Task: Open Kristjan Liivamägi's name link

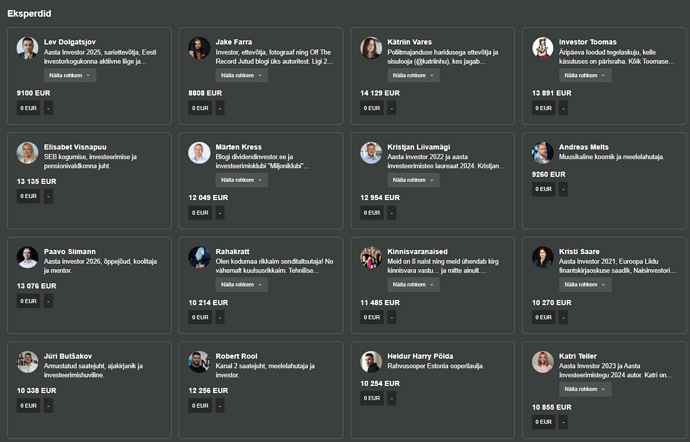Action: click(x=418, y=147)
